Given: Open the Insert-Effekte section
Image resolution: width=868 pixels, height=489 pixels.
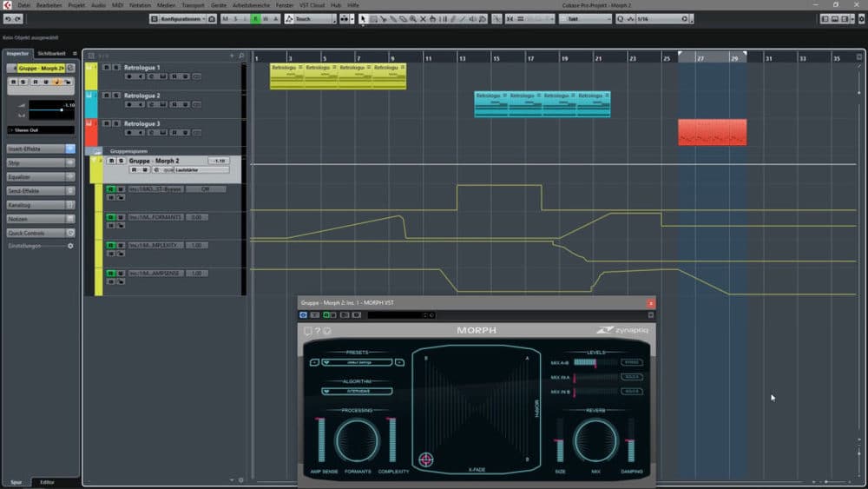Looking at the screenshot, I should click(41, 149).
